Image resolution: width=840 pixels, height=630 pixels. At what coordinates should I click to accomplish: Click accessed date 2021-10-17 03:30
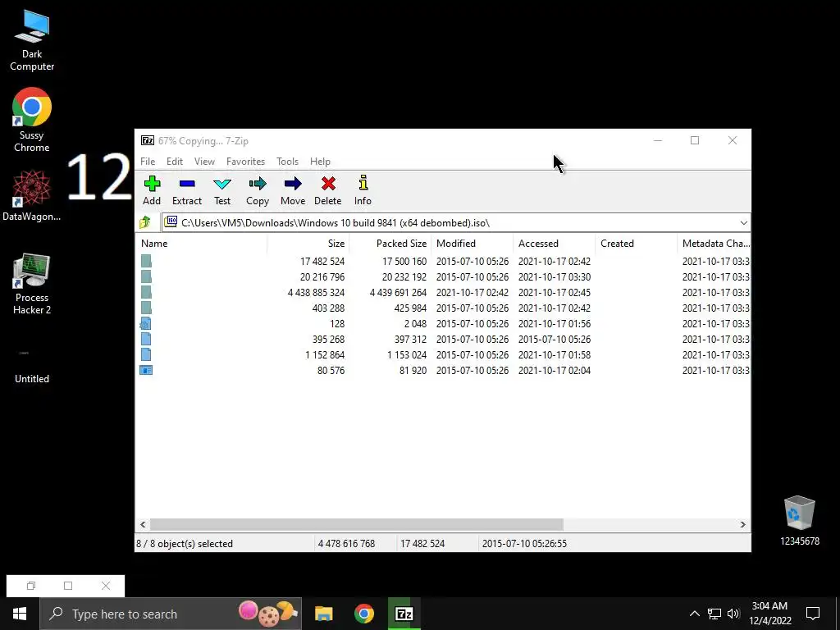click(x=554, y=277)
